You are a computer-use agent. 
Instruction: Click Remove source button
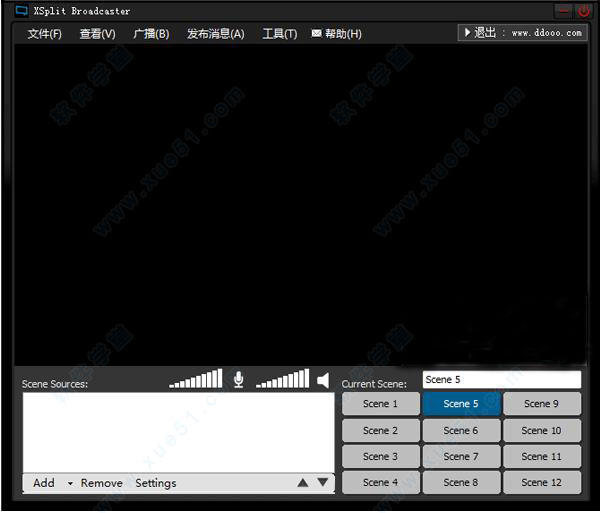[102, 483]
